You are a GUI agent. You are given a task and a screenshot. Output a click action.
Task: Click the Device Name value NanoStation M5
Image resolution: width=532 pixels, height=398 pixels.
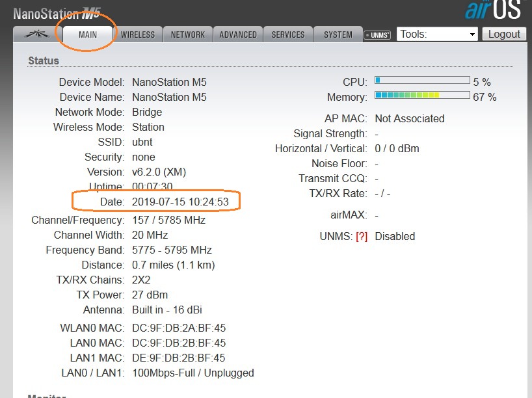pyautogui.click(x=169, y=97)
